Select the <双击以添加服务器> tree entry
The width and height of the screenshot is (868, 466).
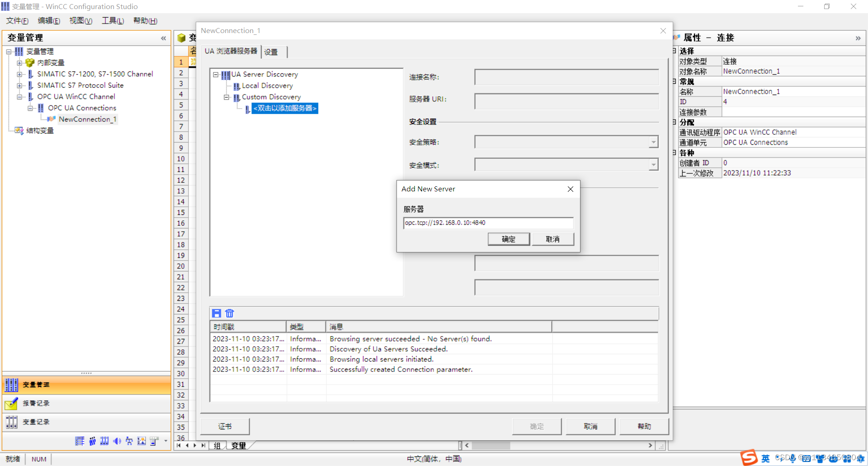tap(285, 108)
